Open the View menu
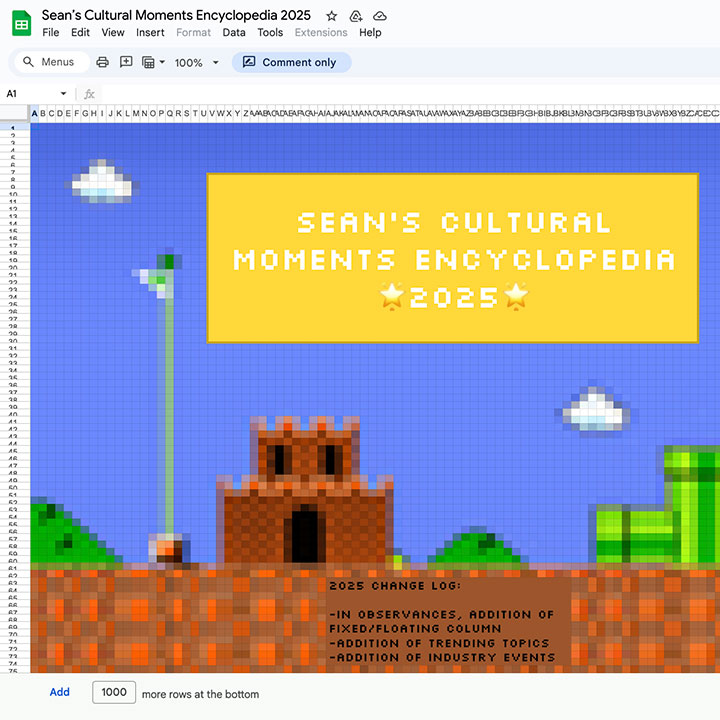The height and width of the screenshot is (720, 720). click(x=113, y=33)
